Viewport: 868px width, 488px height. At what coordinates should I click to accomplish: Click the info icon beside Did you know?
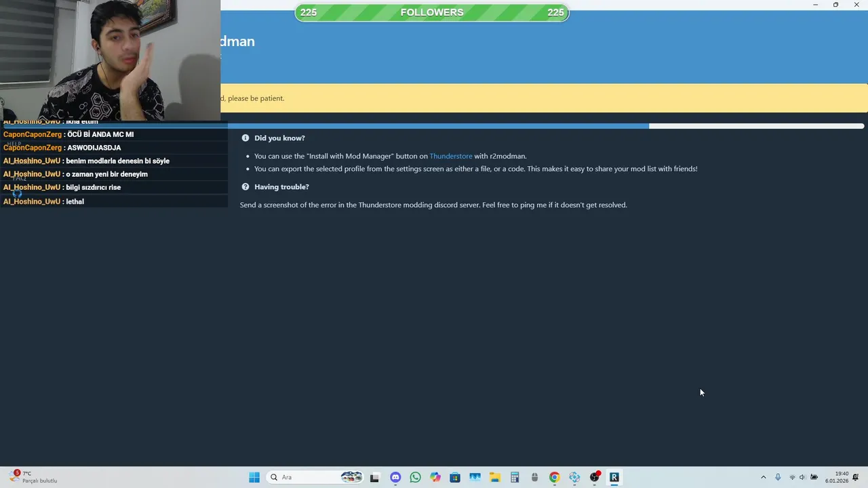[245, 138]
